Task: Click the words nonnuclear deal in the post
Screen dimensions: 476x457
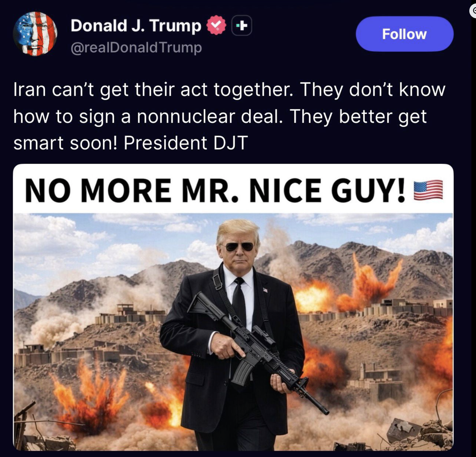Action: tap(210, 116)
